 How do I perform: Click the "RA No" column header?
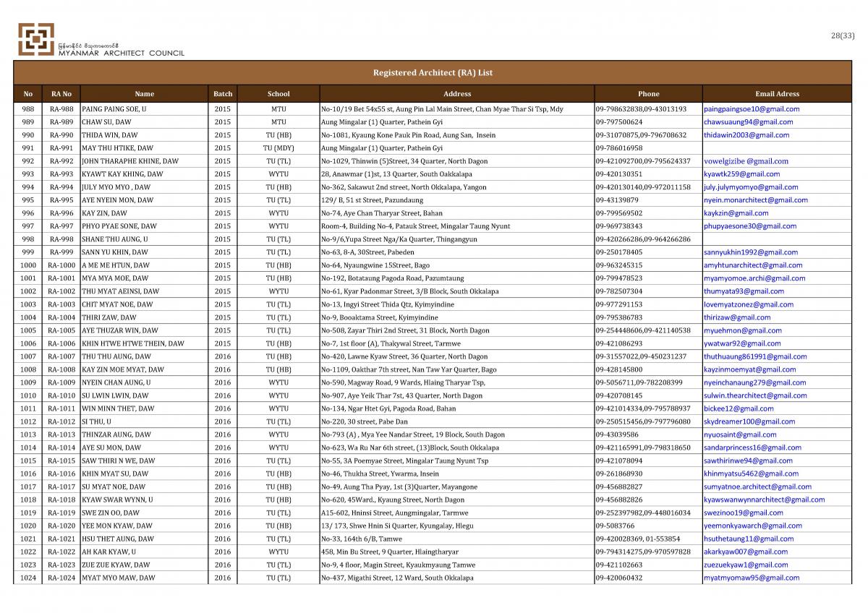pyautogui.click(x=61, y=94)
